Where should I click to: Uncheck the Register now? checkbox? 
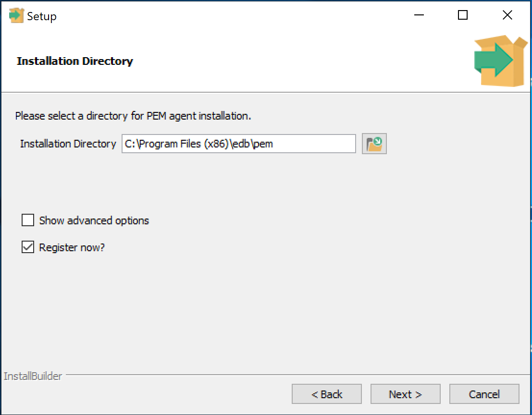tap(28, 247)
